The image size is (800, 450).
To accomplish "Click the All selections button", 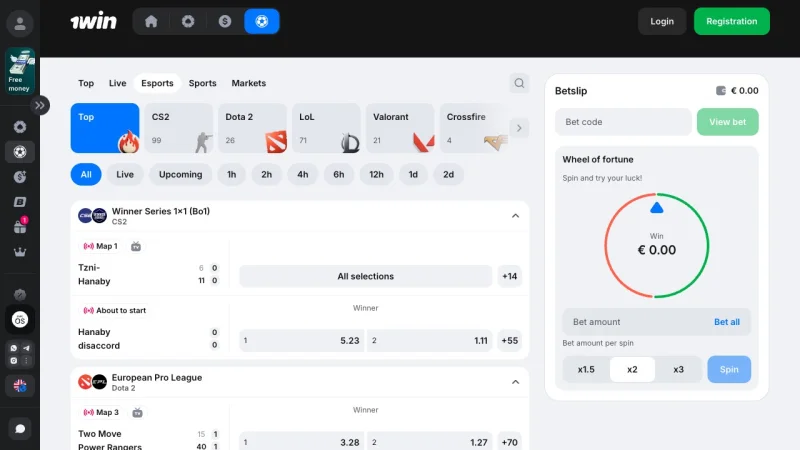I will (365, 276).
